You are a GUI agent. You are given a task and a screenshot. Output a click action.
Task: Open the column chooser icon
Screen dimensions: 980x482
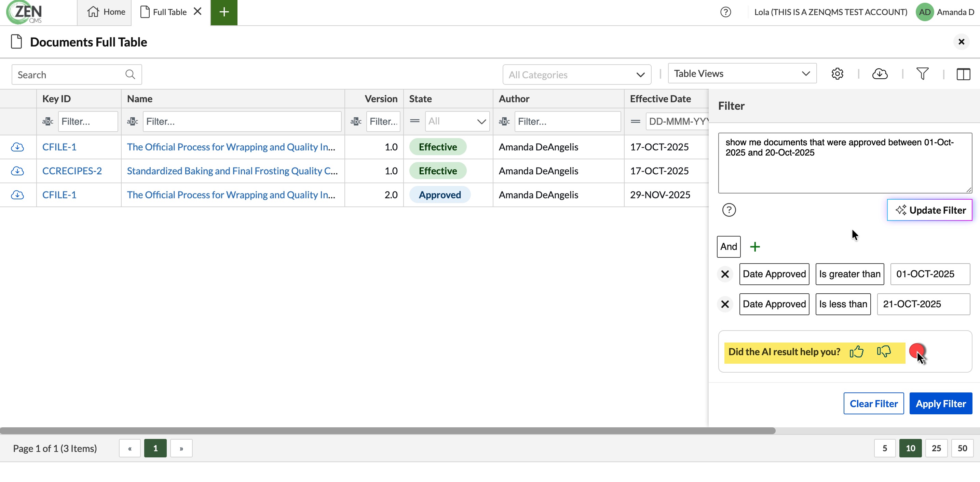[x=963, y=74]
